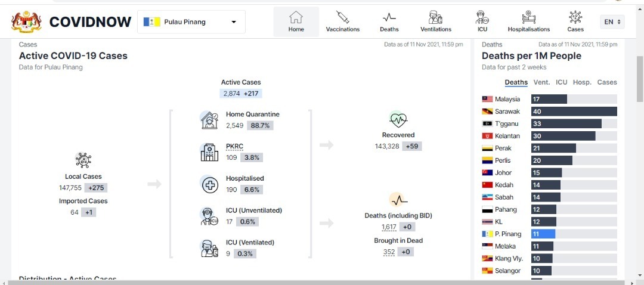644x285 pixels.
Task: Click the T'gganu bar showing 33
Action: 566,123
